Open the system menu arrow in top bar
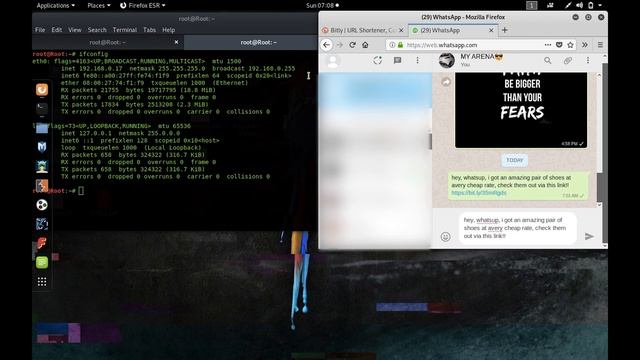This screenshot has width=640, height=360. click(600, 5)
